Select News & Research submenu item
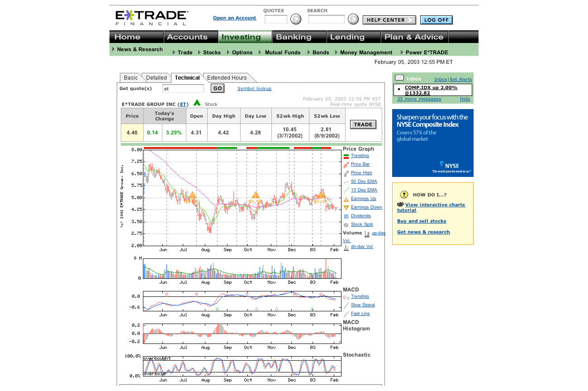This screenshot has width=588, height=391. (140, 49)
